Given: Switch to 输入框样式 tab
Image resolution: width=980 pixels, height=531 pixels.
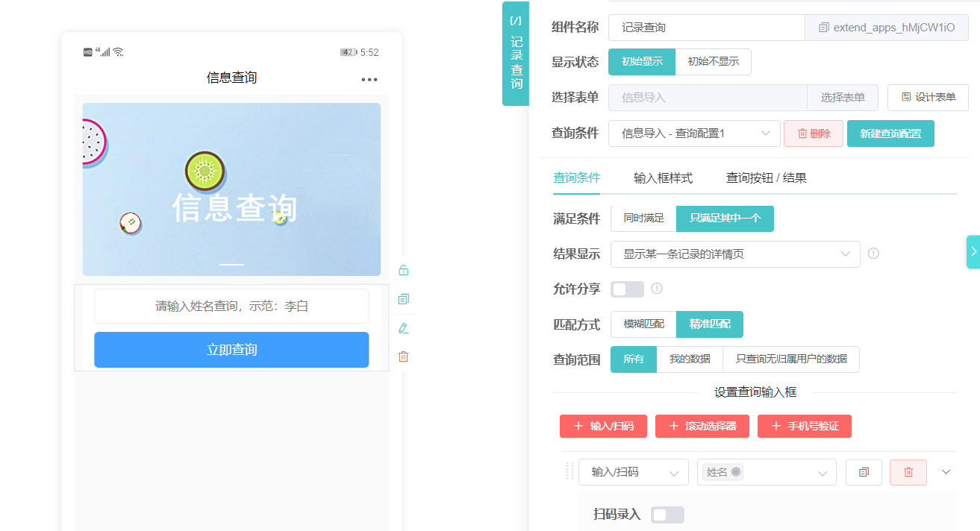Looking at the screenshot, I should click(663, 178).
